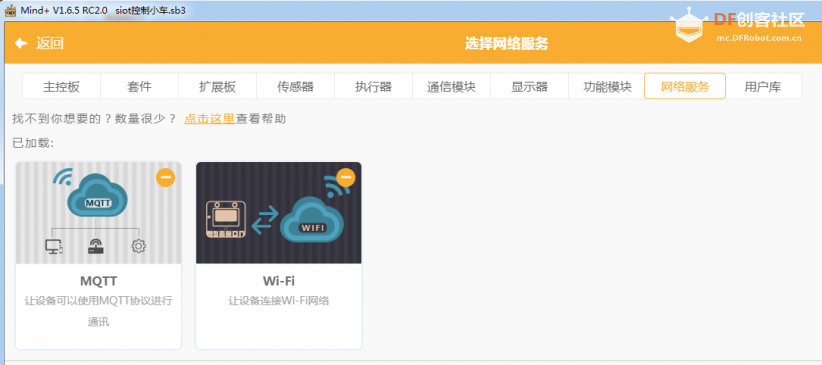Click the MQTT card title

(x=99, y=281)
